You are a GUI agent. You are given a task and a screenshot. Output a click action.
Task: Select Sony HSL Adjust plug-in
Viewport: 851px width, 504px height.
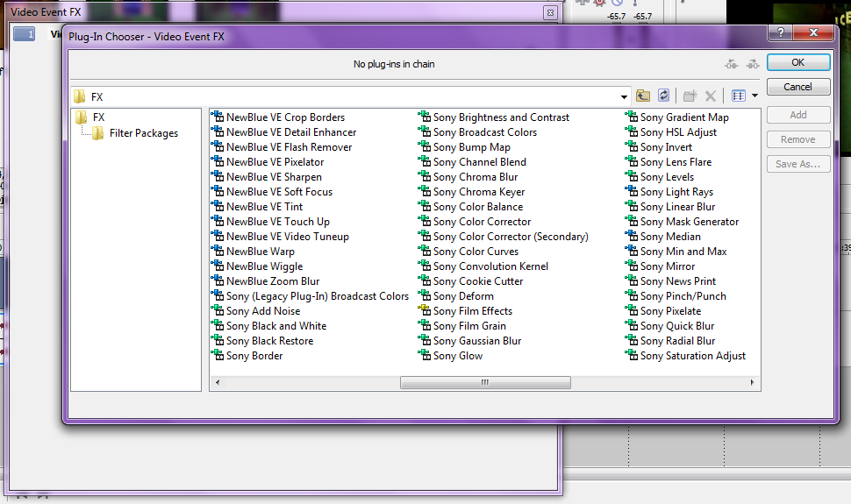671,132
